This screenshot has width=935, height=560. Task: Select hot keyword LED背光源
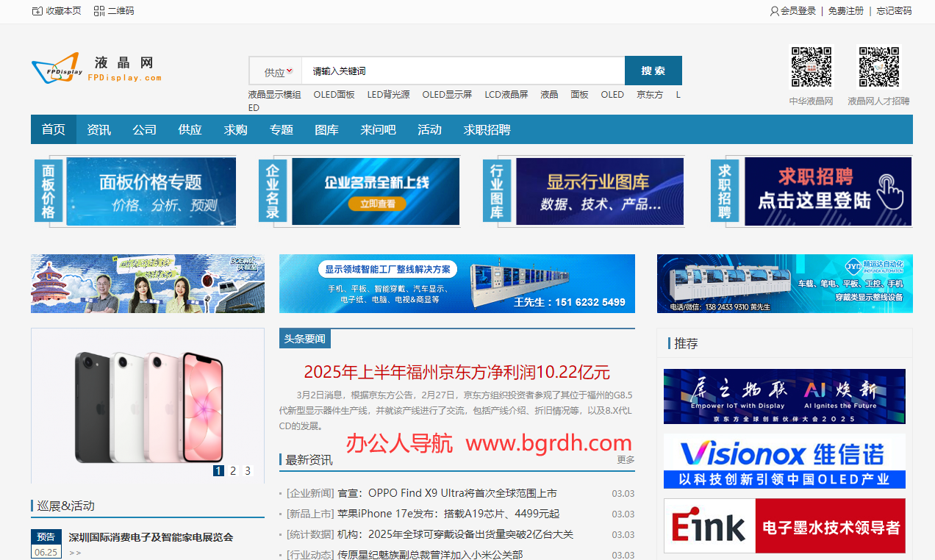tap(389, 95)
